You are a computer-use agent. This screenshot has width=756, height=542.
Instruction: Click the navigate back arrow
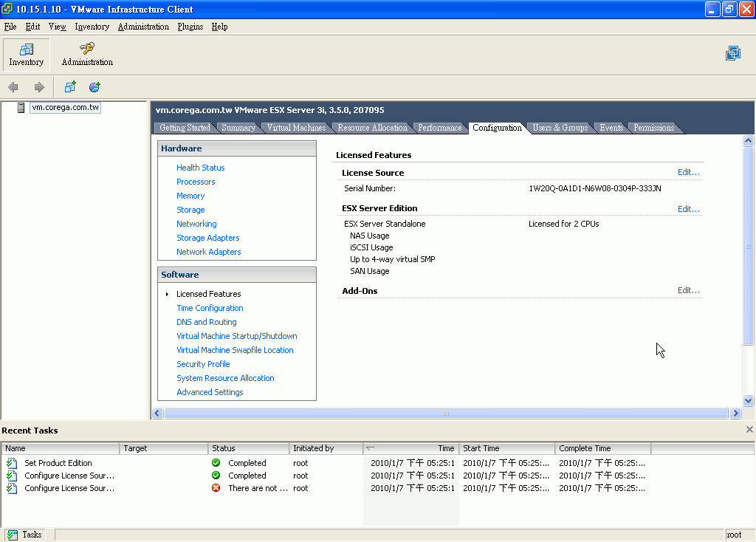13,87
